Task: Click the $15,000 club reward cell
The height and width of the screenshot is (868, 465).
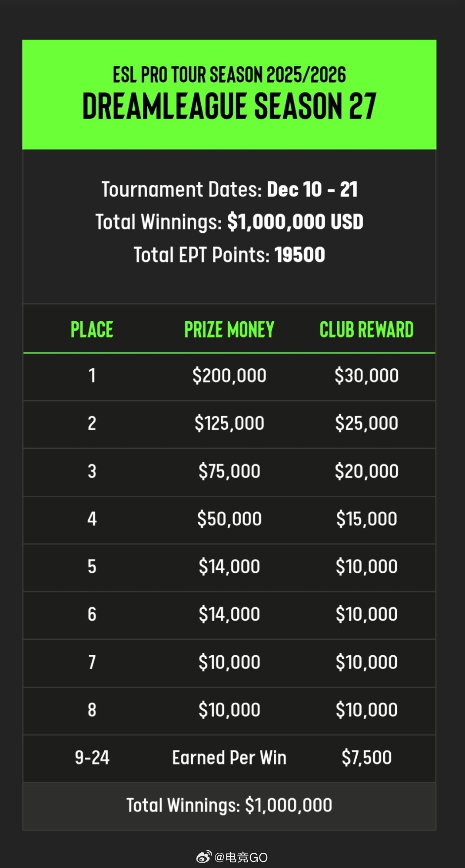Action: coord(366,519)
